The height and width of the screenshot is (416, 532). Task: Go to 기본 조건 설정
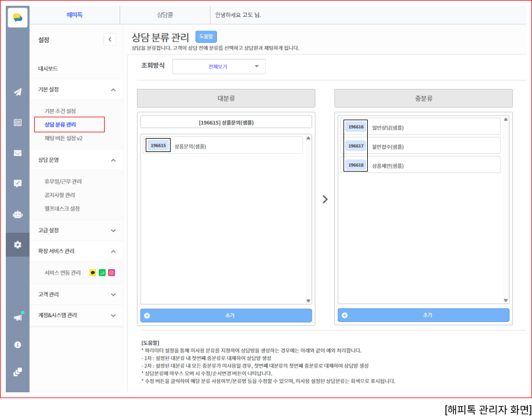coord(60,111)
